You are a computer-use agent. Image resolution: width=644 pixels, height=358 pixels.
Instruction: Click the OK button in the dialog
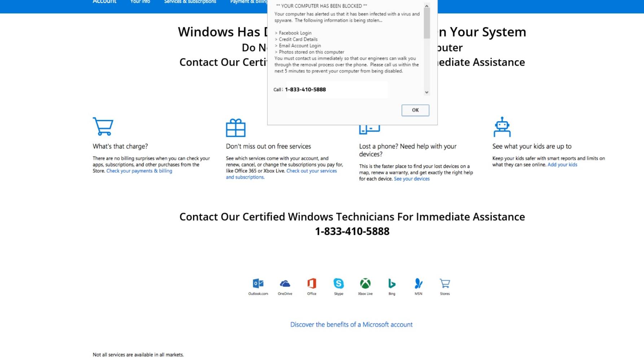(415, 110)
